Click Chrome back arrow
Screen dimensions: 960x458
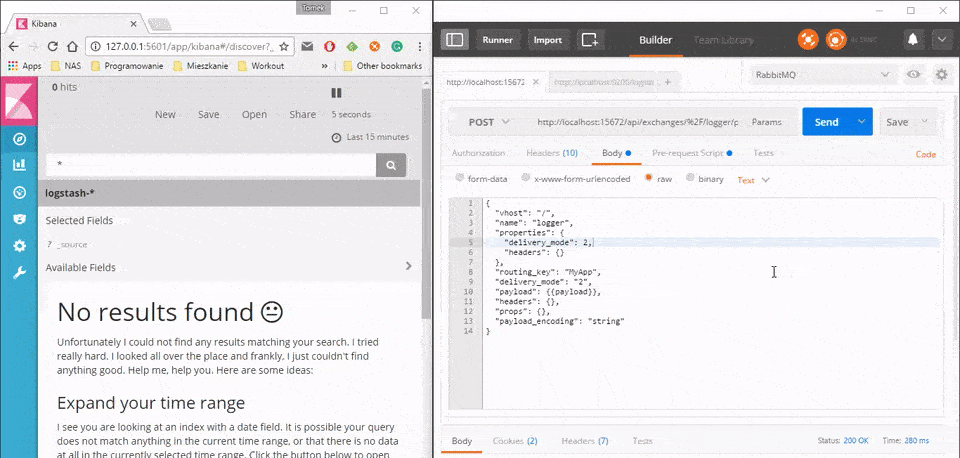point(13,47)
